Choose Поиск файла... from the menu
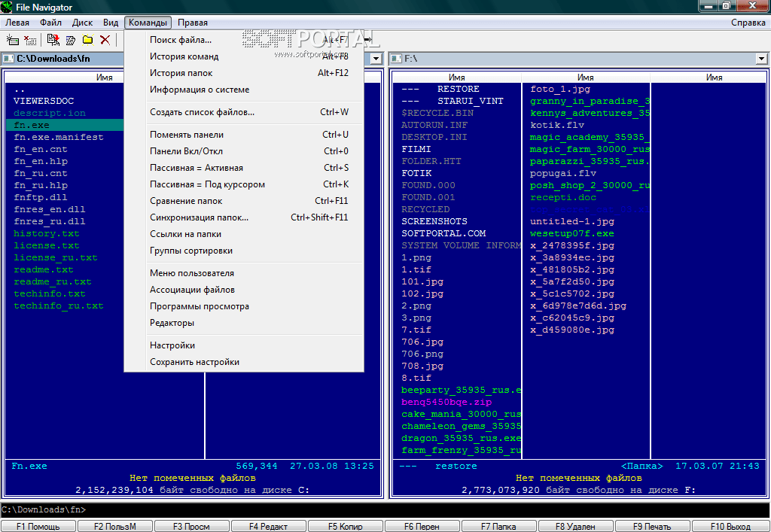The height and width of the screenshot is (532, 771). pyautogui.click(x=181, y=40)
